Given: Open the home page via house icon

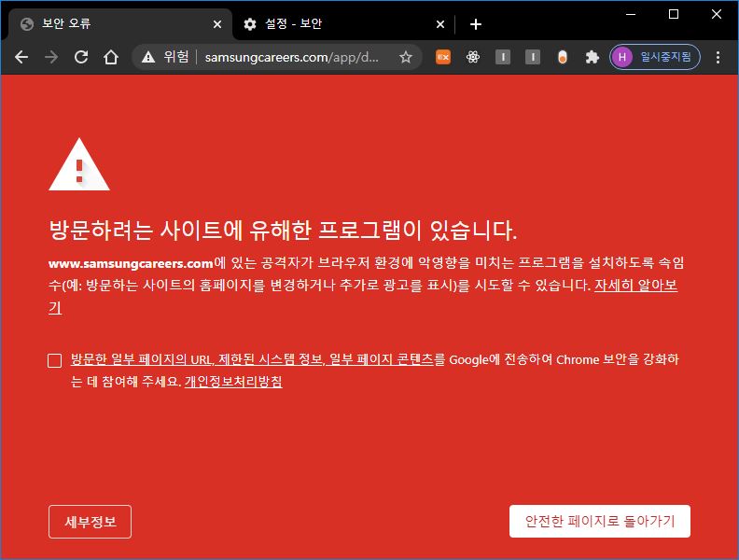Looking at the screenshot, I should tap(111, 57).
